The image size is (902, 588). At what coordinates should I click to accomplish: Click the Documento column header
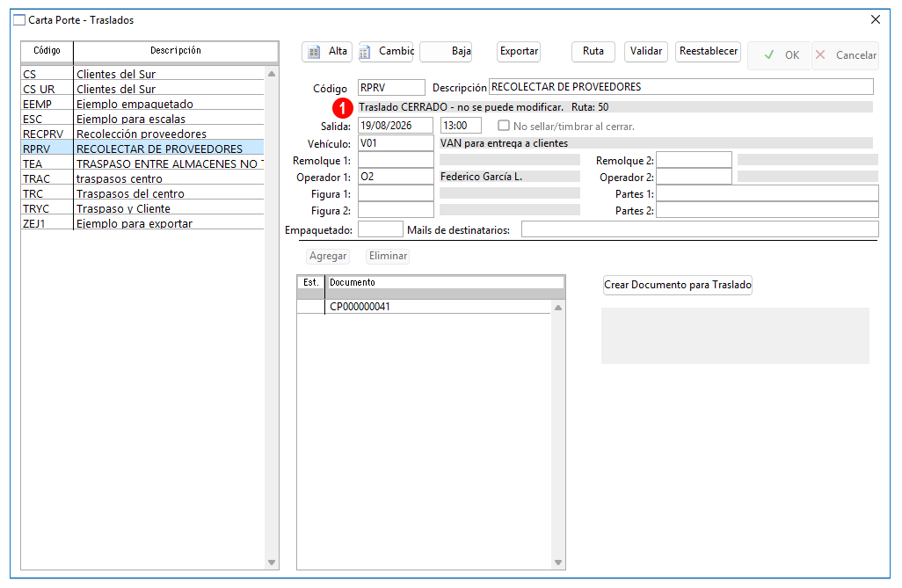click(446, 282)
